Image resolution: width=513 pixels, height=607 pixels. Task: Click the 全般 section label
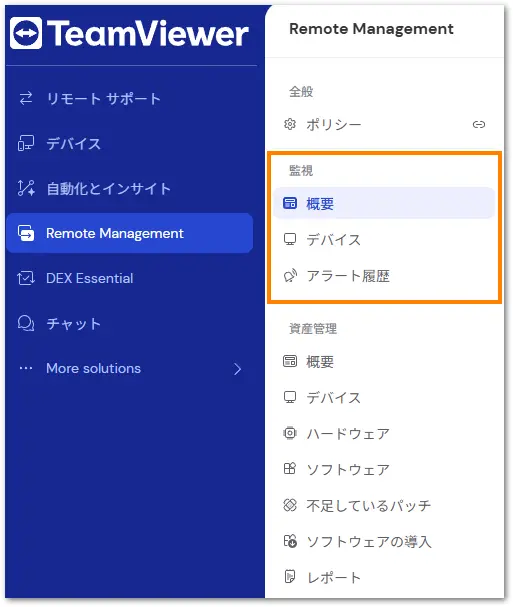pyautogui.click(x=301, y=91)
